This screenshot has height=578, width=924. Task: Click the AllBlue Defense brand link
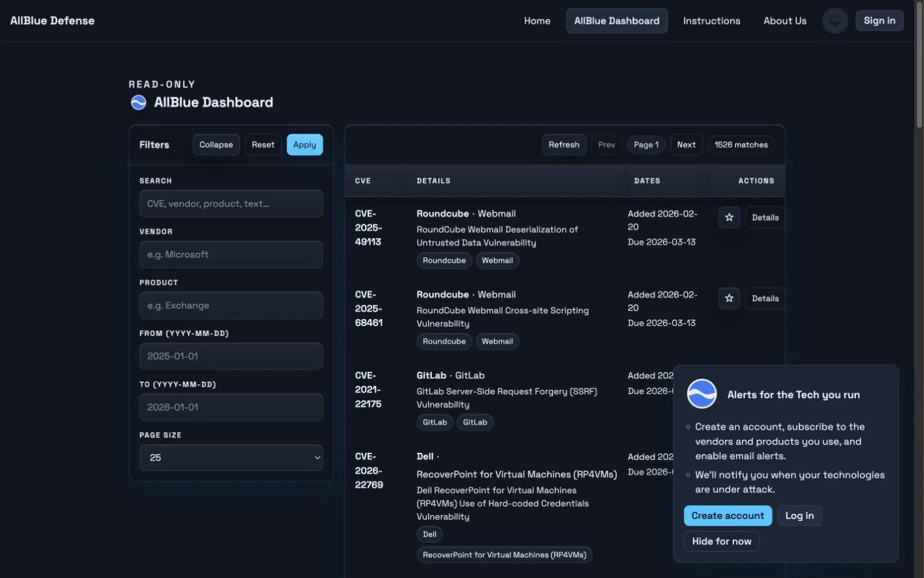(x=53, y=21)
